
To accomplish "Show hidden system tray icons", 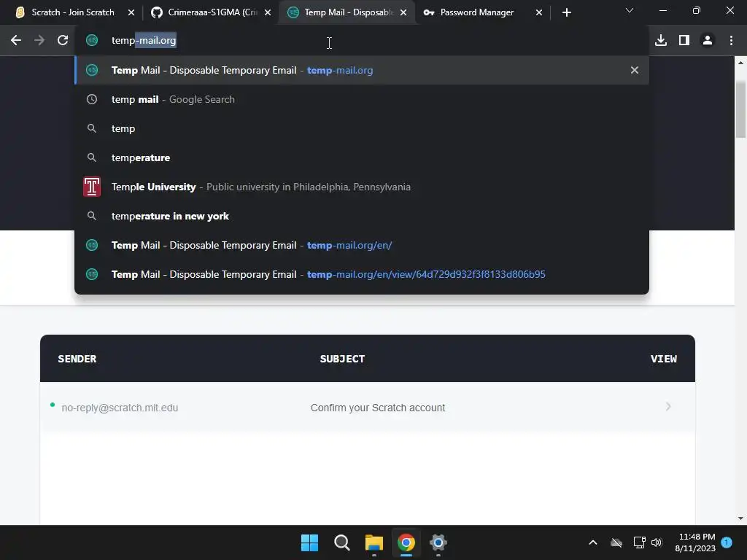I will 593,542.
